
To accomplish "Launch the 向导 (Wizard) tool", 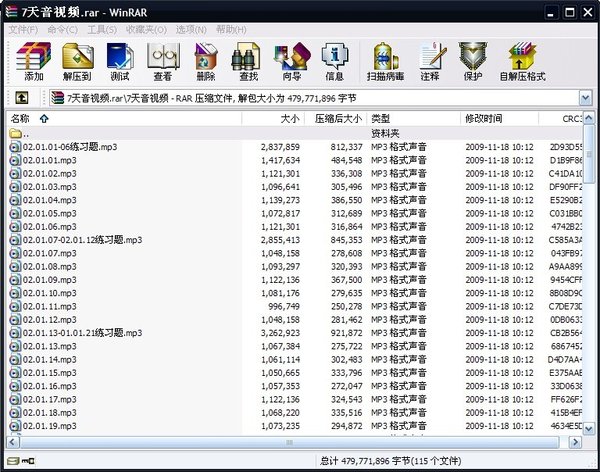I will point(292,61).
